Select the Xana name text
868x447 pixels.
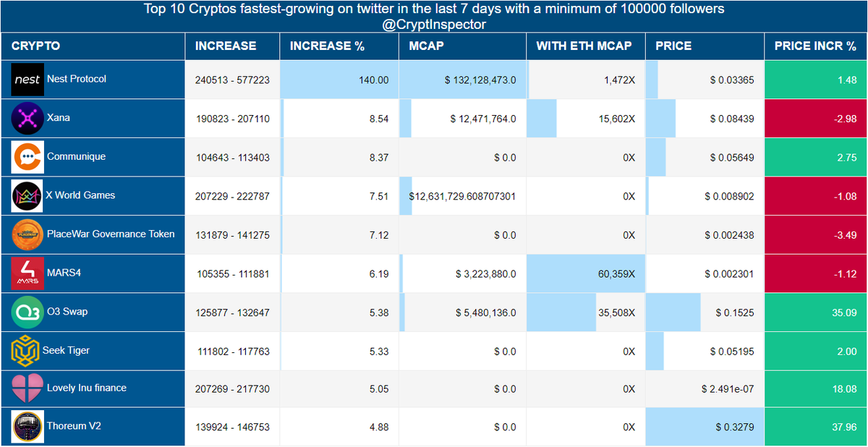tap(59, 117)
